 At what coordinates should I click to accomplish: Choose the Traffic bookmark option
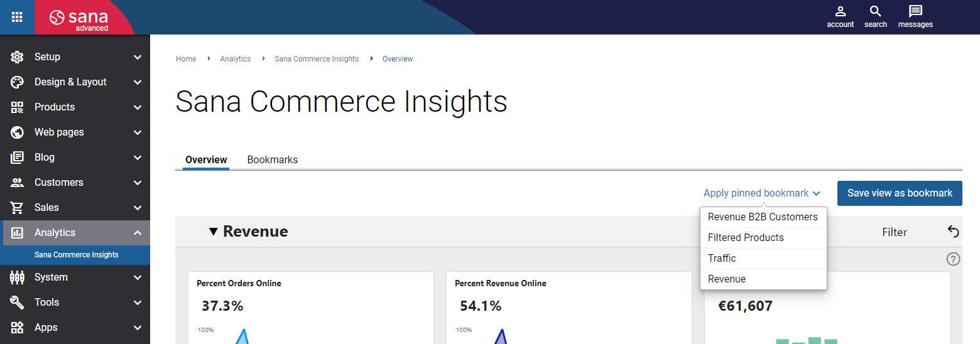763,259
